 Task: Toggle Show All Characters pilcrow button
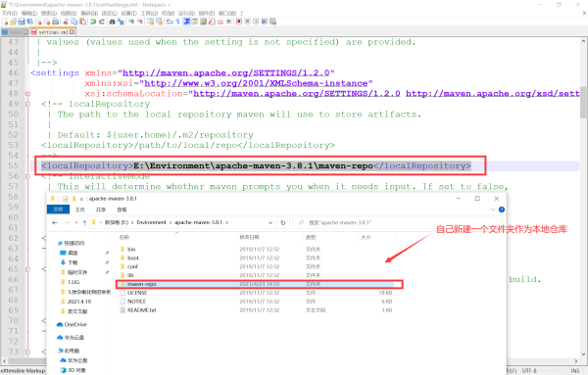coord(177,22)
